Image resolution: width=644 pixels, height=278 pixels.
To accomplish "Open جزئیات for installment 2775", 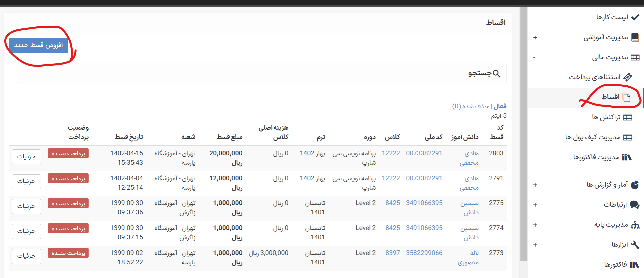I will click(x=26, y=206).
